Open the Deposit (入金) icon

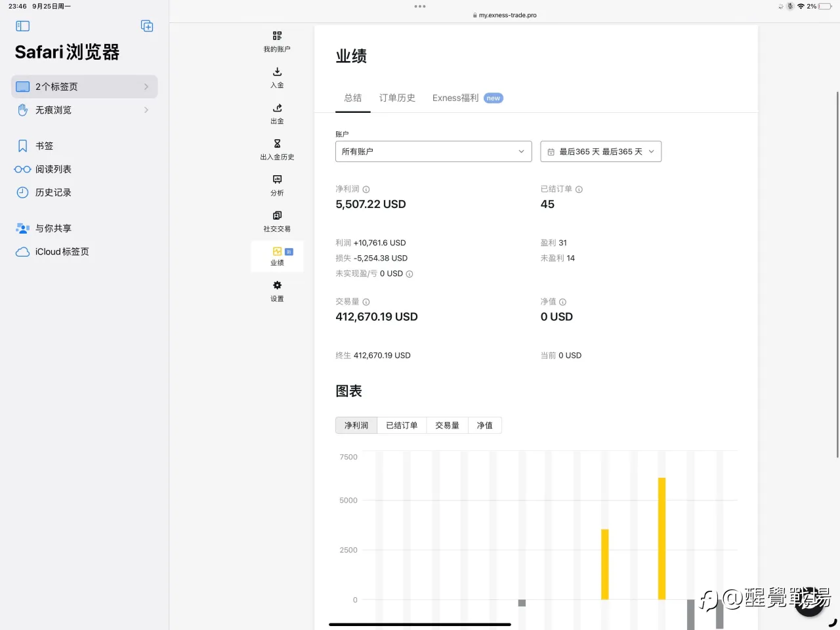(277, 72)
